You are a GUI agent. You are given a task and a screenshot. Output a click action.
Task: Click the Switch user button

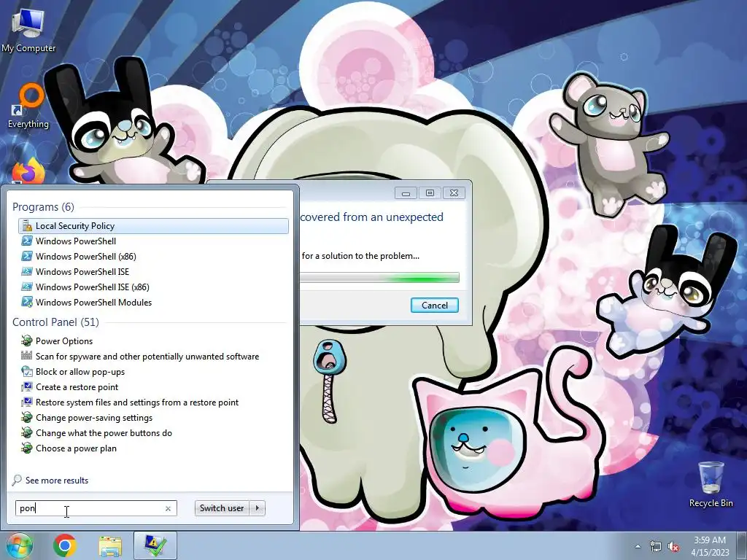click(x=222, y=508)
